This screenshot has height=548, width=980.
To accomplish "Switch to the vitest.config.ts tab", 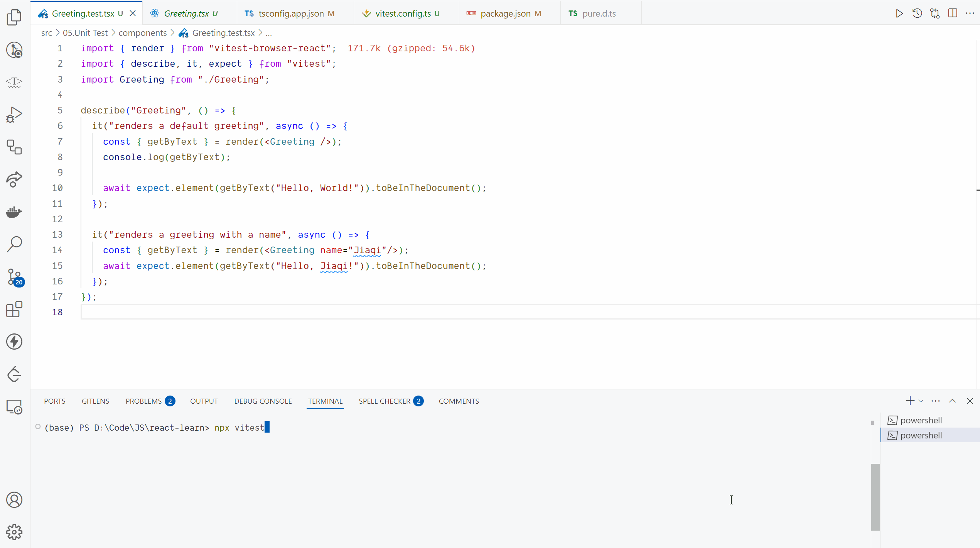I will point(403,14).
